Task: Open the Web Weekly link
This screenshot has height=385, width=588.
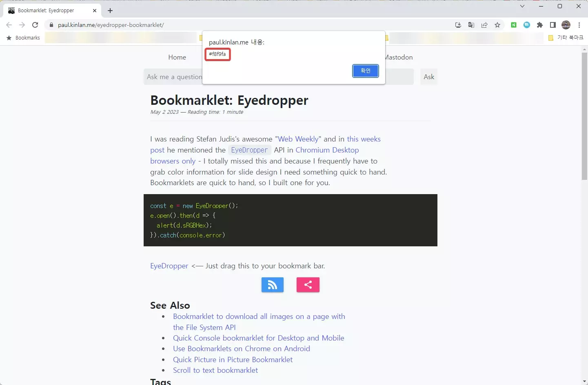Action: click(298, 139)
